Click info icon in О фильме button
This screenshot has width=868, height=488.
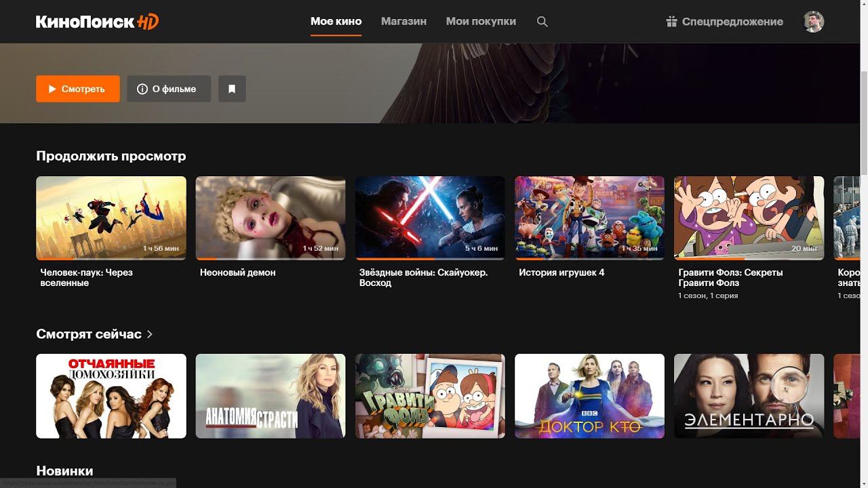(142, 89)
